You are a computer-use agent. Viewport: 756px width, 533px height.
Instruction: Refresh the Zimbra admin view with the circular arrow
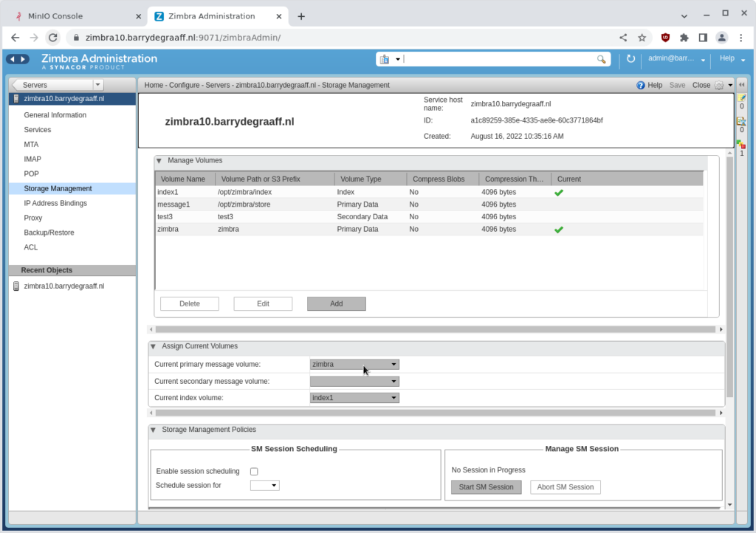tap(630, 59)
